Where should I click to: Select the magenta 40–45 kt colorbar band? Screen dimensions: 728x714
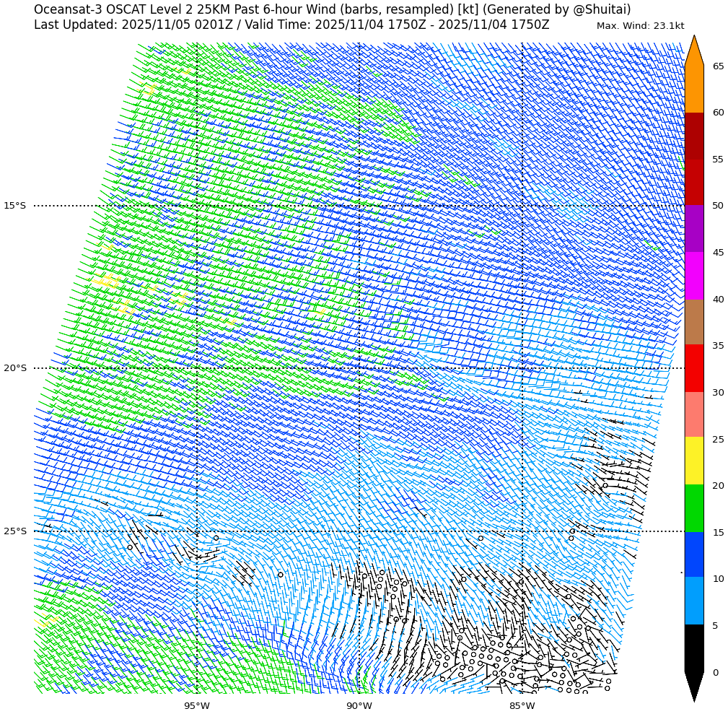tap(694, 276)
